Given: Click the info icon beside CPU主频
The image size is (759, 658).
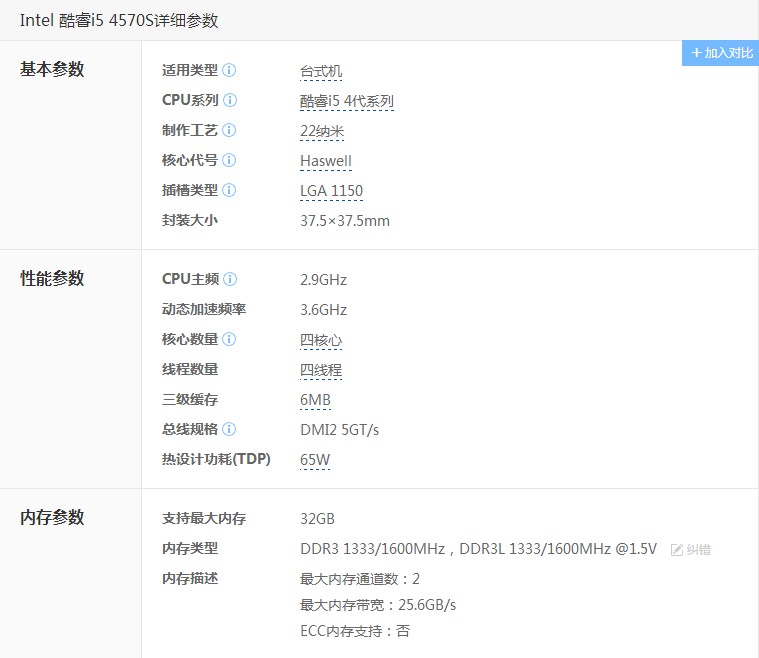Looking at the screenshot, I should pyautogui.click(x=230, y=279).
